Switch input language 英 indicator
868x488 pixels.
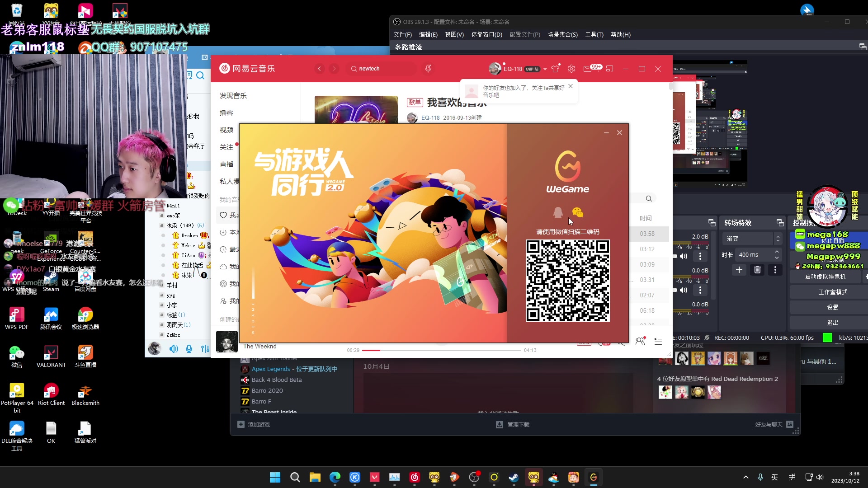point(775,477)
